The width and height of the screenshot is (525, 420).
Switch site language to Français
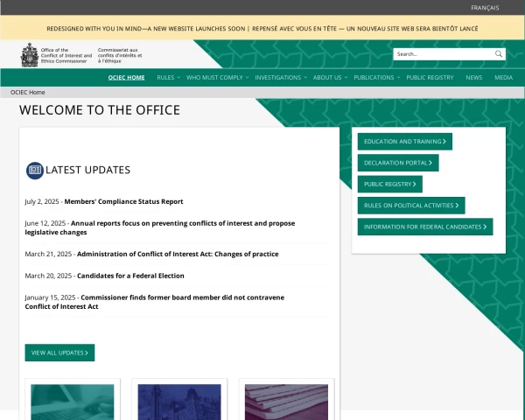coord(485,8)
